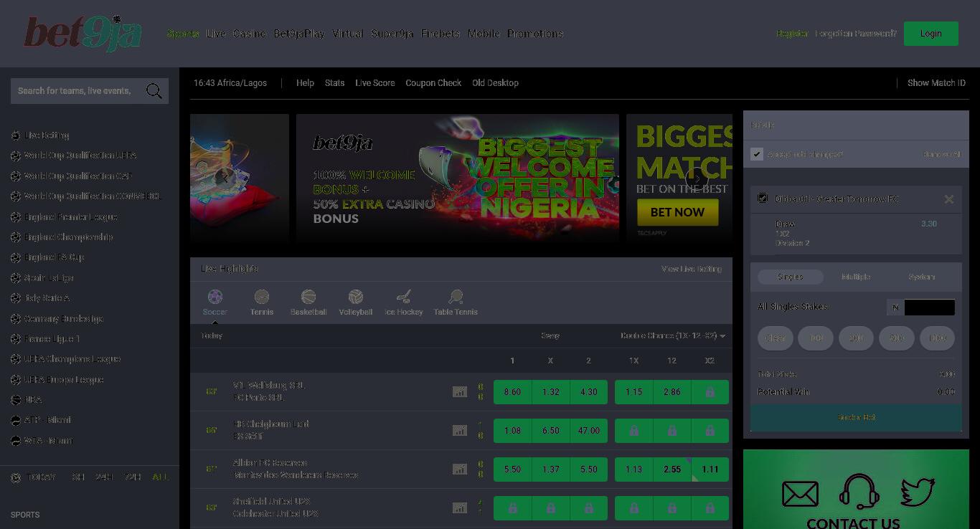The width and height of the screenshot is (980, 529).
Task: Click the ATP Miami tennis ball icon
Action: (x=16, y=420)
